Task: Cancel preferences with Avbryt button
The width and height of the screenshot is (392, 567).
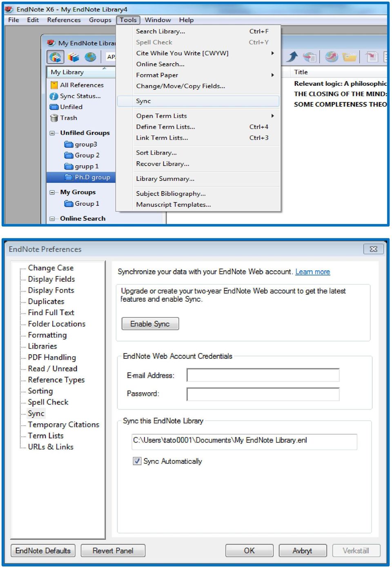Action: click(303, 551)
